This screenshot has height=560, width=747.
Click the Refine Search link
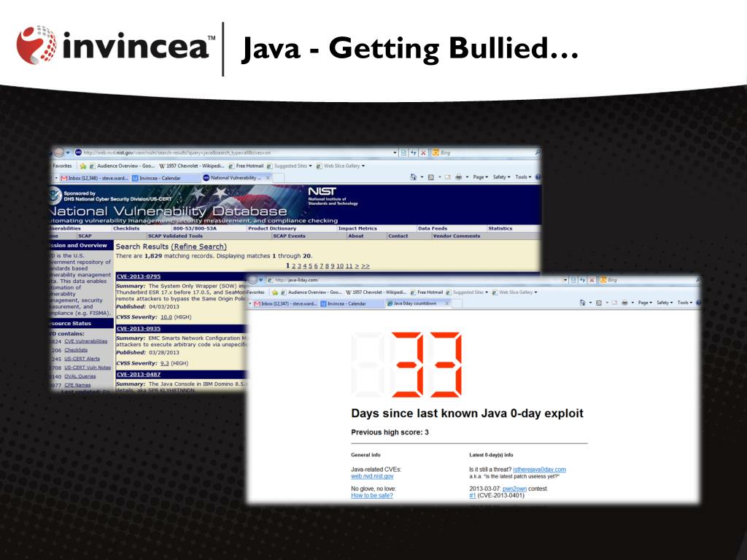[x=198, y=246]
